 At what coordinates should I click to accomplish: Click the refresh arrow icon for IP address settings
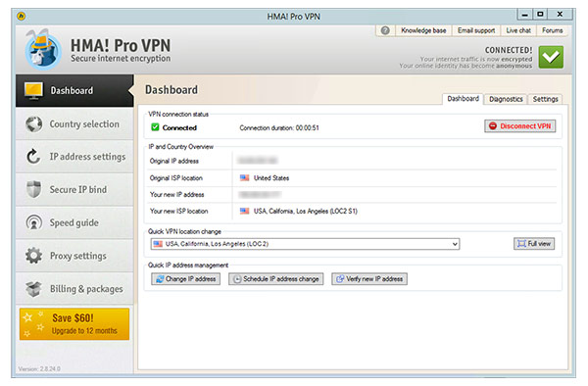click(33, 157)
